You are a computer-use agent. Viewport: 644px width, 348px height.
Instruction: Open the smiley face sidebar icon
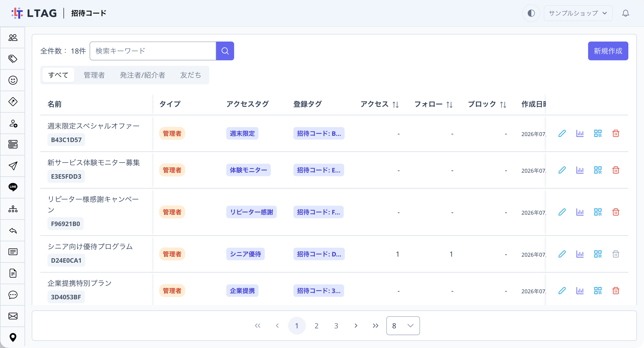pyautogui.click(x=13, y=80)
